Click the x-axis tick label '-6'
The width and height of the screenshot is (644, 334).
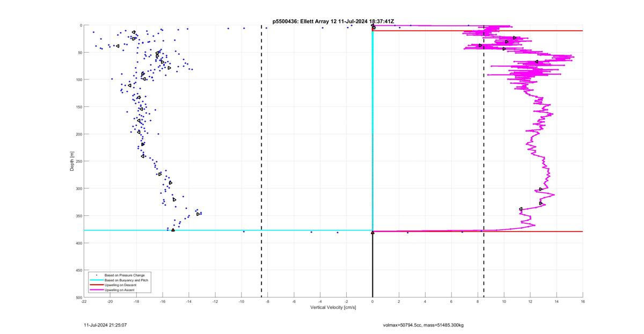(x=294, y=301)
